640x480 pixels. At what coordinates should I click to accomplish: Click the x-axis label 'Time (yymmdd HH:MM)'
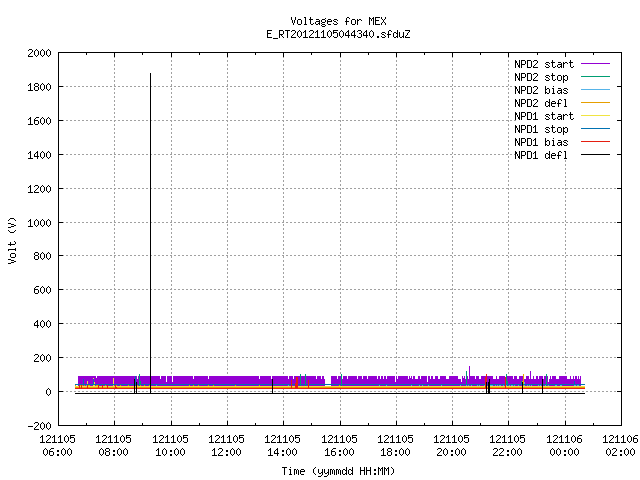338,471
